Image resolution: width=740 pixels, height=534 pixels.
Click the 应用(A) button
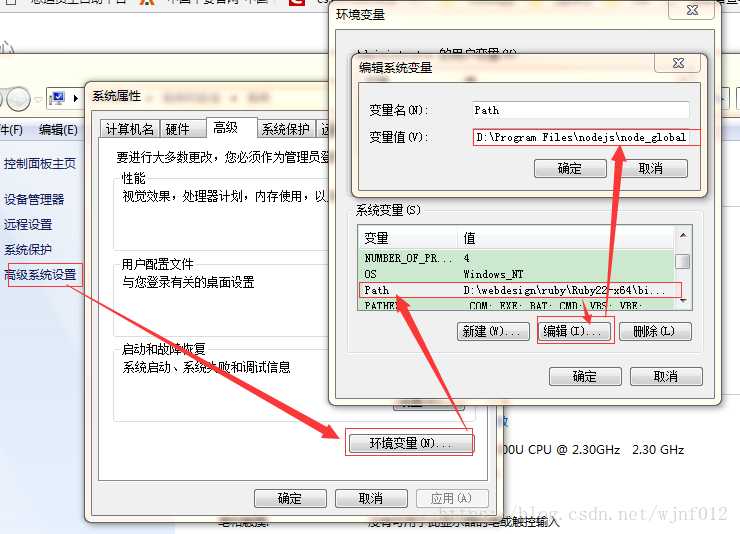coord(452,498)
